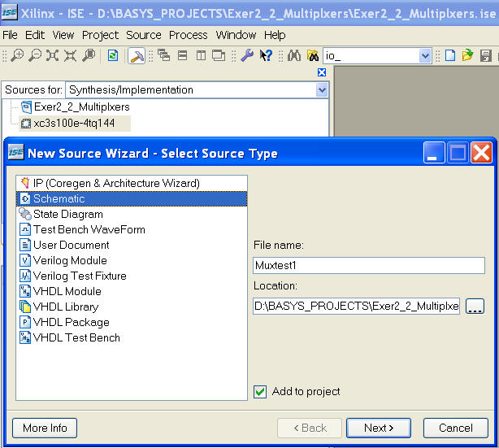The width and height of the screenshot is (499, 448).
Task: Click the zoom to full view icon
Action: tap(53, 55)
